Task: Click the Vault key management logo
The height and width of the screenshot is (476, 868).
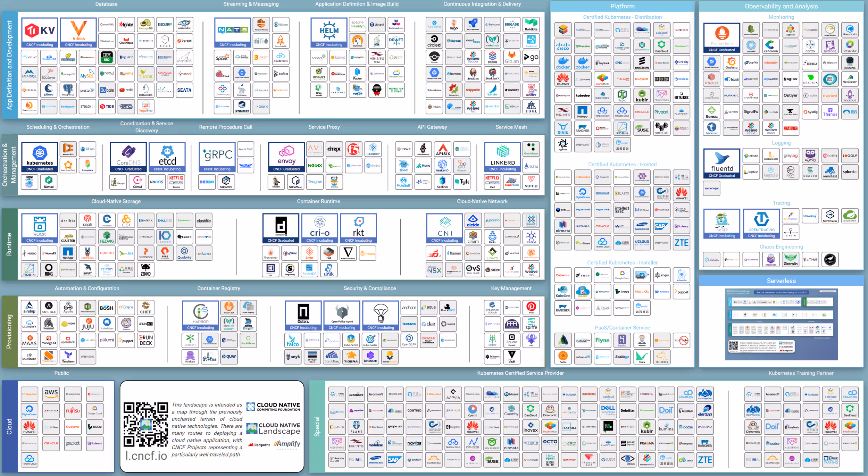Action: point(512,357)
